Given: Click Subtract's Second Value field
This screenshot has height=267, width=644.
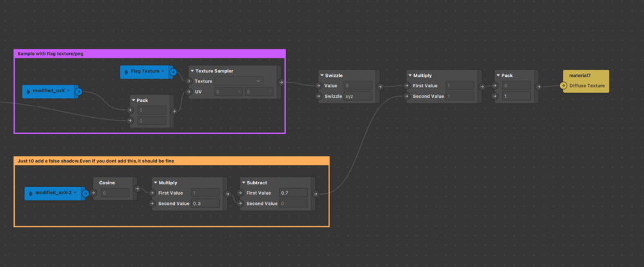Looking at the screenshot, I should pyautogui.click(x=293, y=204).
